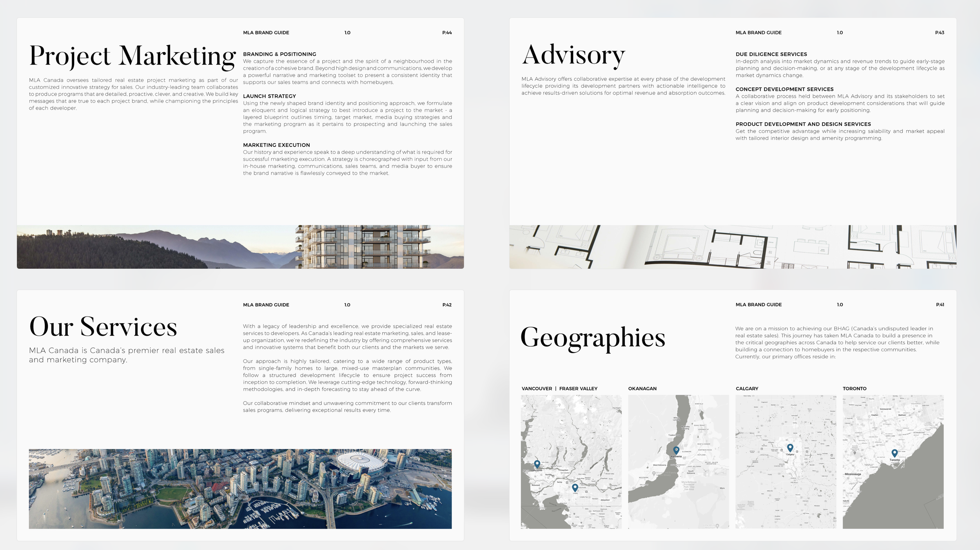This screenshot has height=550, width=980.
Task: Click the Vancouver location pin on map
Action: [537, 464]
